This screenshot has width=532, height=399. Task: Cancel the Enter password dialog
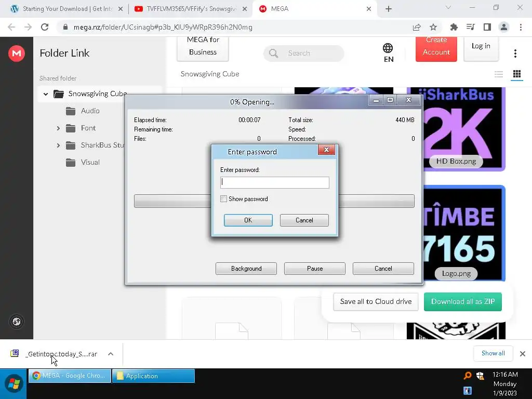coord(304,220)
